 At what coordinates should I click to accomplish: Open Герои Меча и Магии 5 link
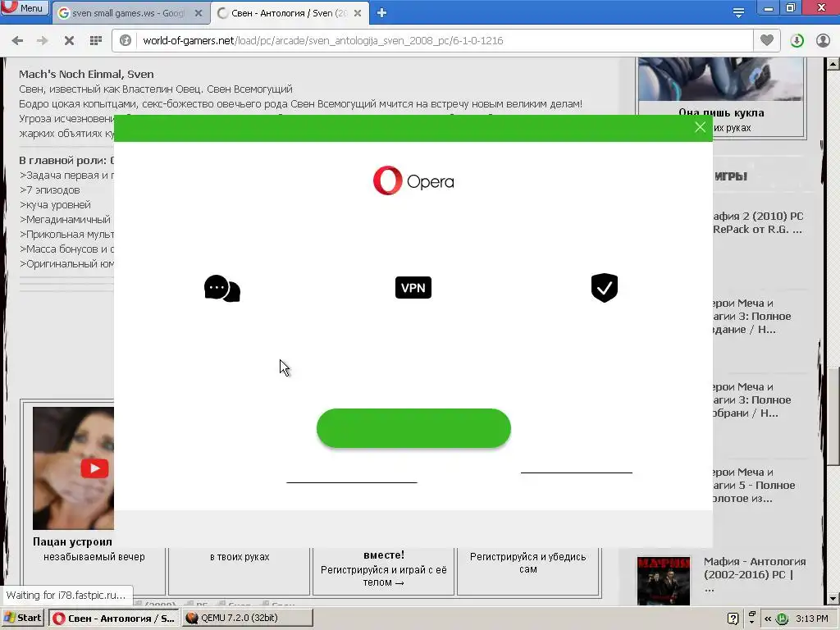click(755, 486)
